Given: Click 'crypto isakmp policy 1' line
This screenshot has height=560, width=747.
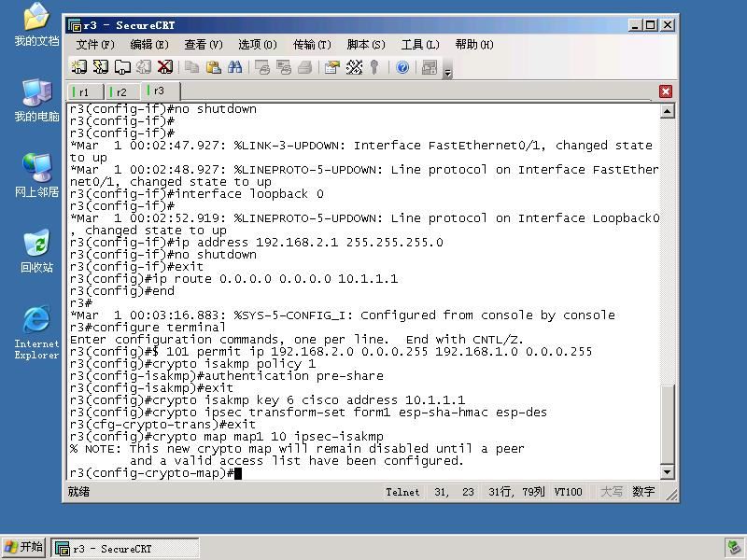Looking at the screenshot, I should point(192,364).
